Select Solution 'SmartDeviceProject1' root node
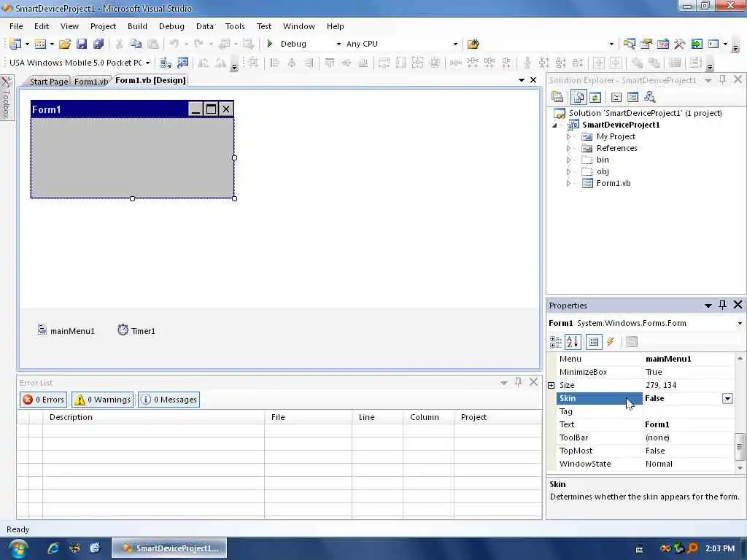747x560 pixels. [645, 113]
